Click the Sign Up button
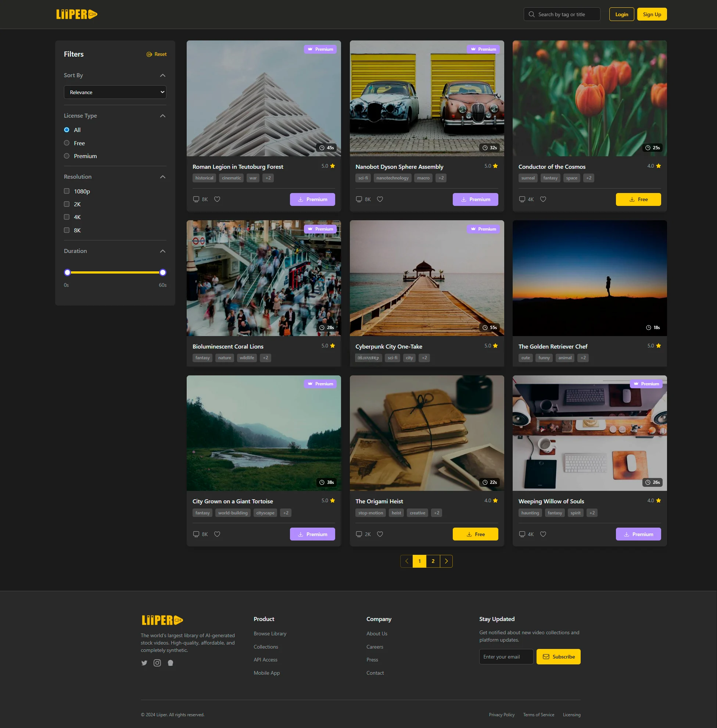 652,14
